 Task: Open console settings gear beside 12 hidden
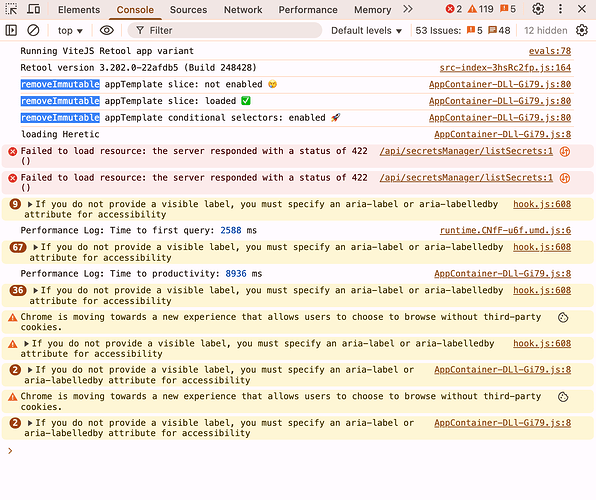pos(582,30)
